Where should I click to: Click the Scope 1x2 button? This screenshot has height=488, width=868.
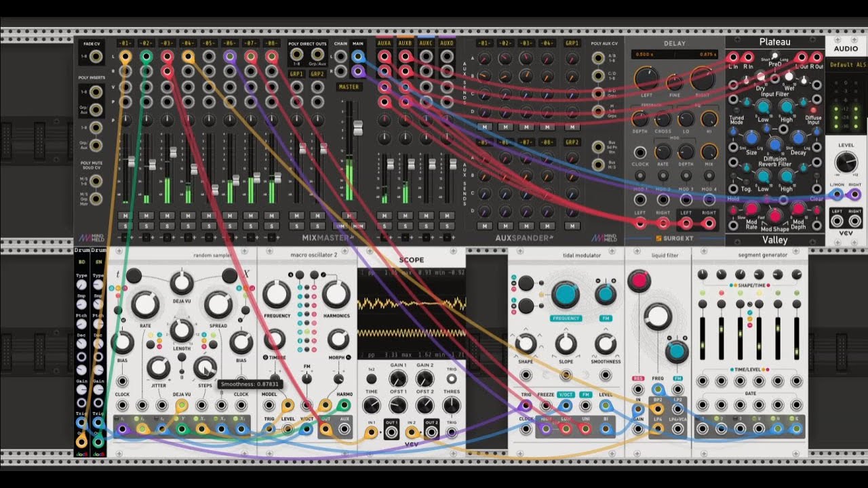coord(372,379)
